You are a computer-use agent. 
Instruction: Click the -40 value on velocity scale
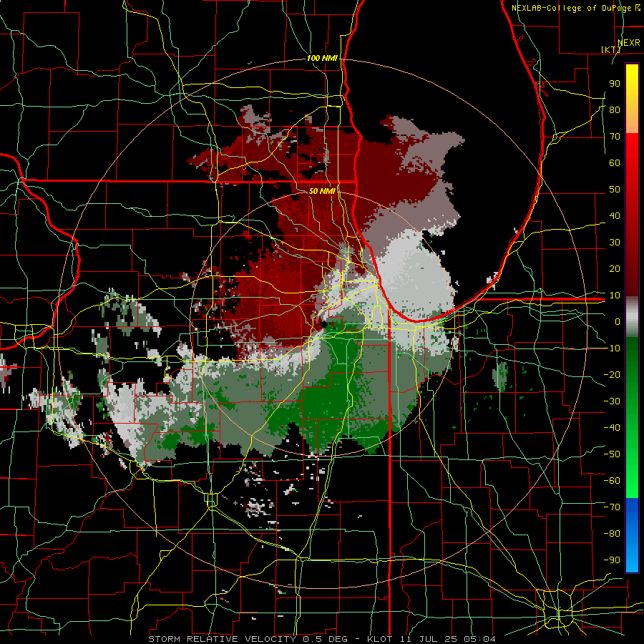tap(612, 428)
